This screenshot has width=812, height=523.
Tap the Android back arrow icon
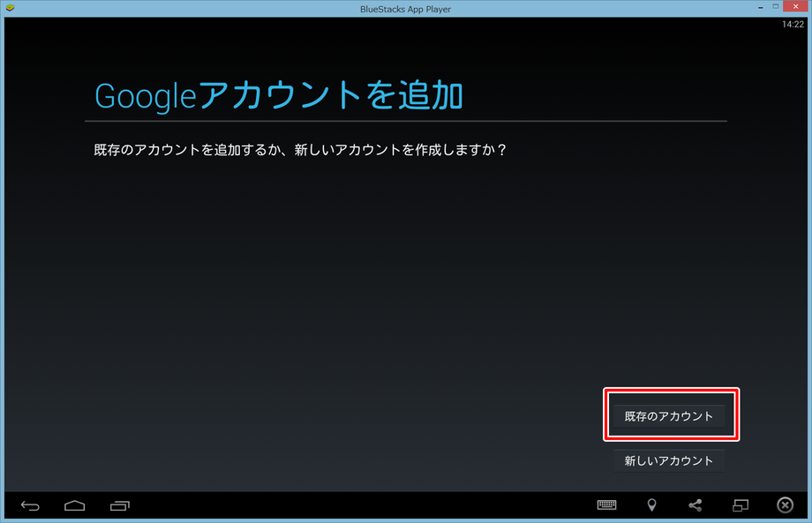click(x=30, y=505)
